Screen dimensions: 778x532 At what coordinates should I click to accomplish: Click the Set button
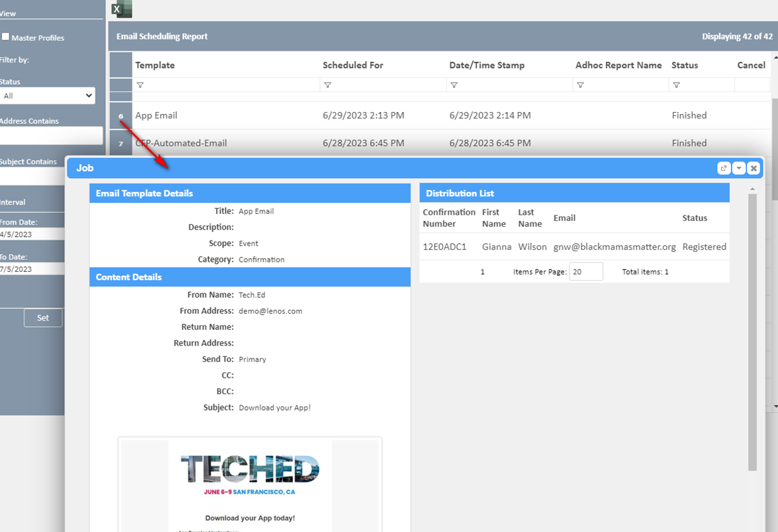(x=43, y=318)
